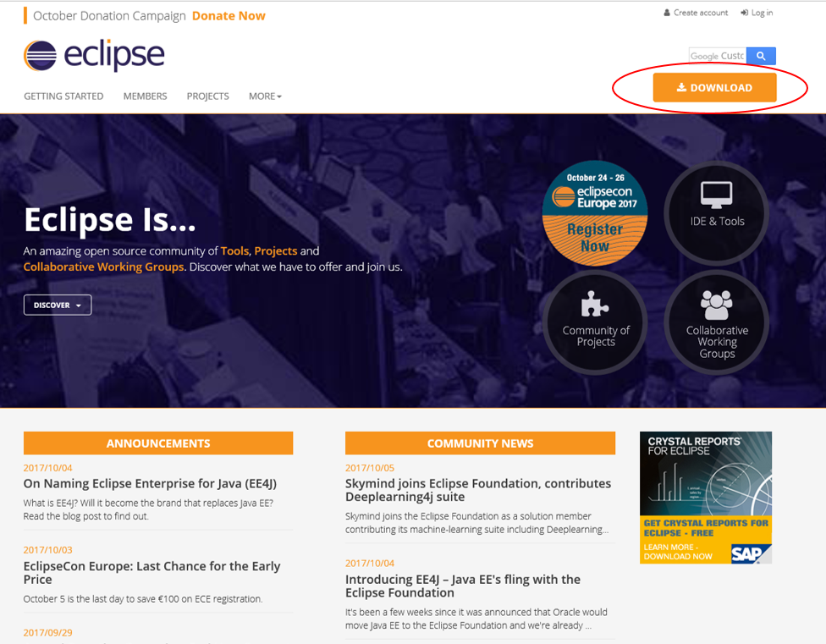Open Introducing EE4J article
Image resolution: width=826 pixels, height=644 pixels.
pos(463,586)
